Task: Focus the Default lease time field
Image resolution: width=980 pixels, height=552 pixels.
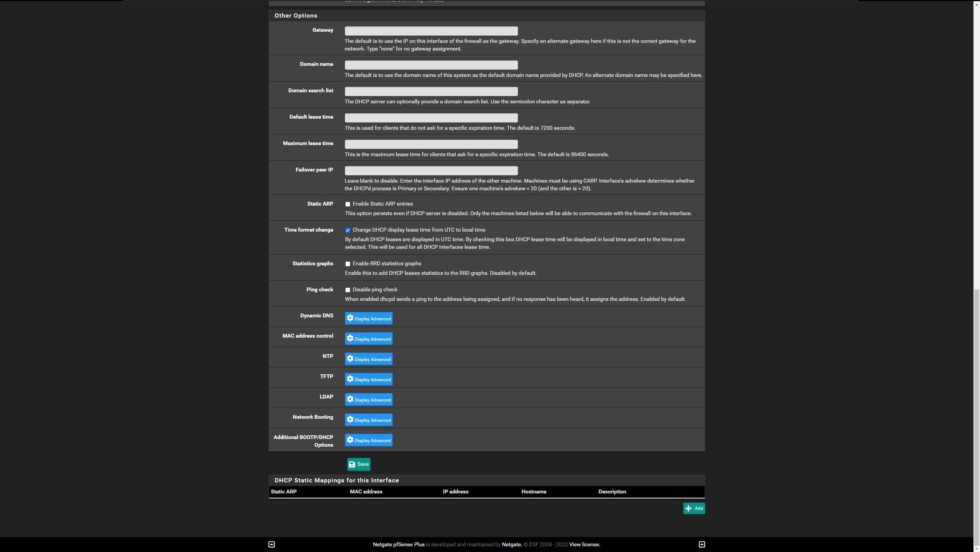Action: click(x=431, y=118)
